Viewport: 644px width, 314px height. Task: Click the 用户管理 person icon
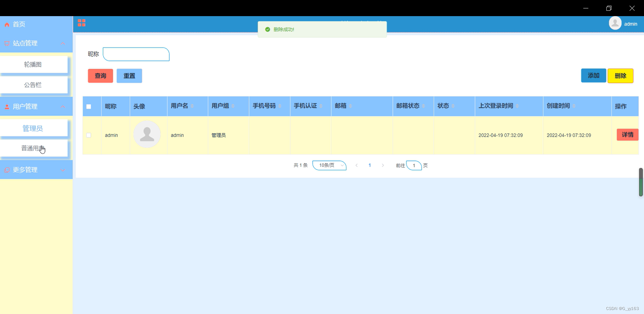(x=7, y=107)
